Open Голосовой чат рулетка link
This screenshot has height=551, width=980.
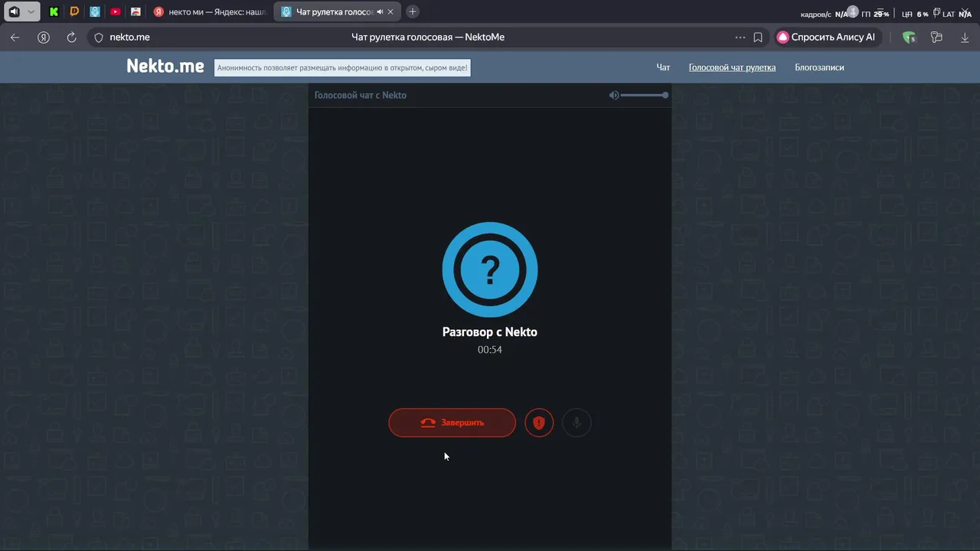click(732, 67)
